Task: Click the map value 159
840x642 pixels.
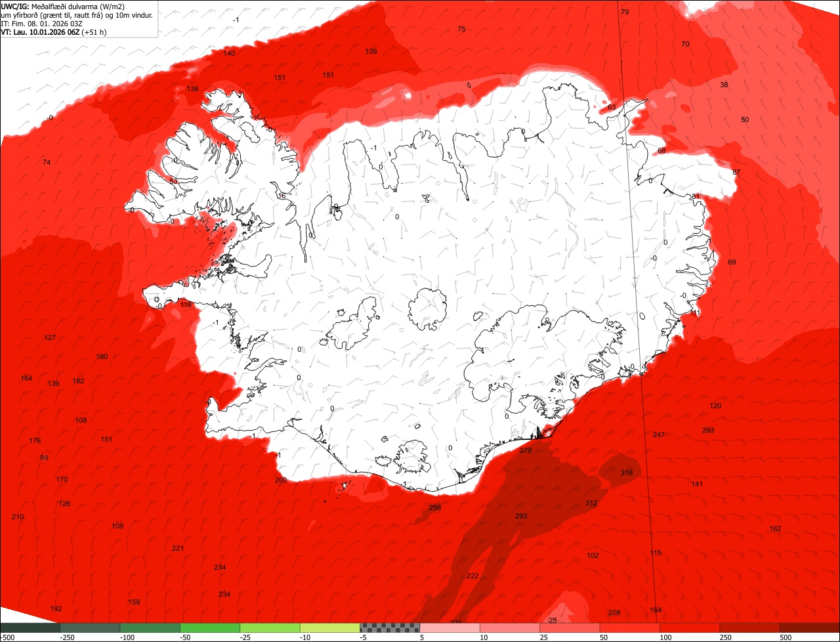Action: 134,603
